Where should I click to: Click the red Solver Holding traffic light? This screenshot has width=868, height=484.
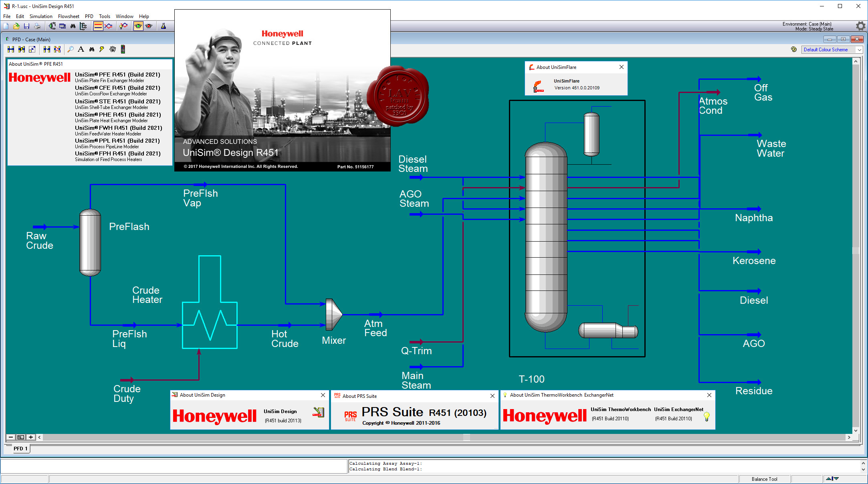tap(149, 26)
